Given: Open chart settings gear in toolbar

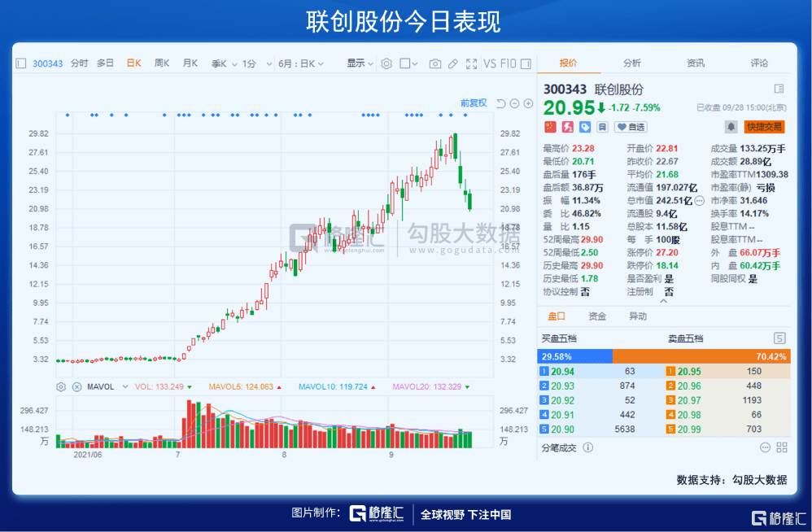Looking at the screenshot, I should pyautogui.click(x=386, y=63).
